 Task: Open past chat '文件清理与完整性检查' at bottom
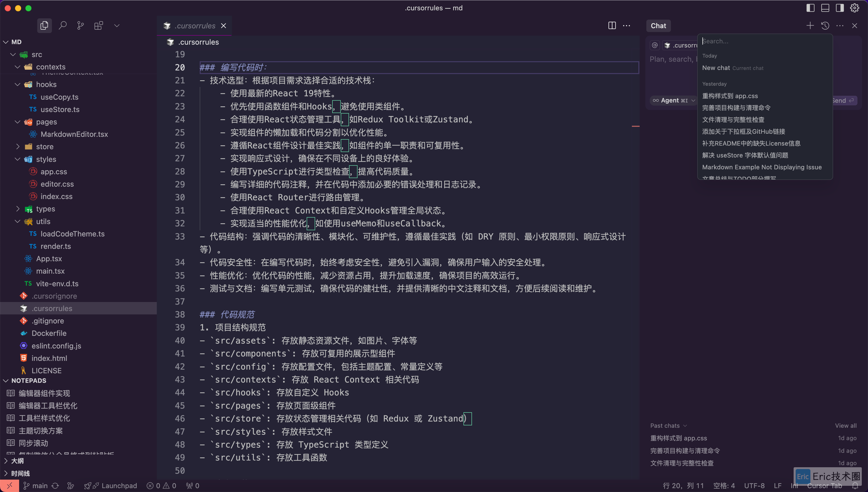click(753, 463)
